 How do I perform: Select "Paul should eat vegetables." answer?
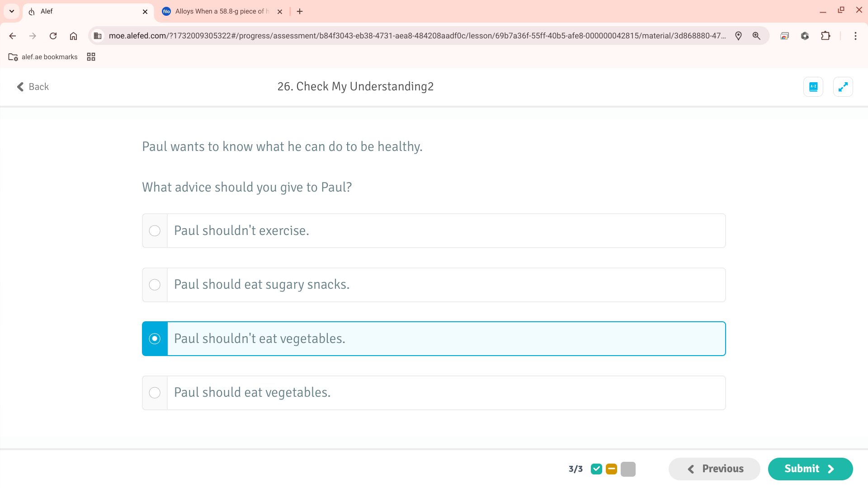tap(434, 393)
